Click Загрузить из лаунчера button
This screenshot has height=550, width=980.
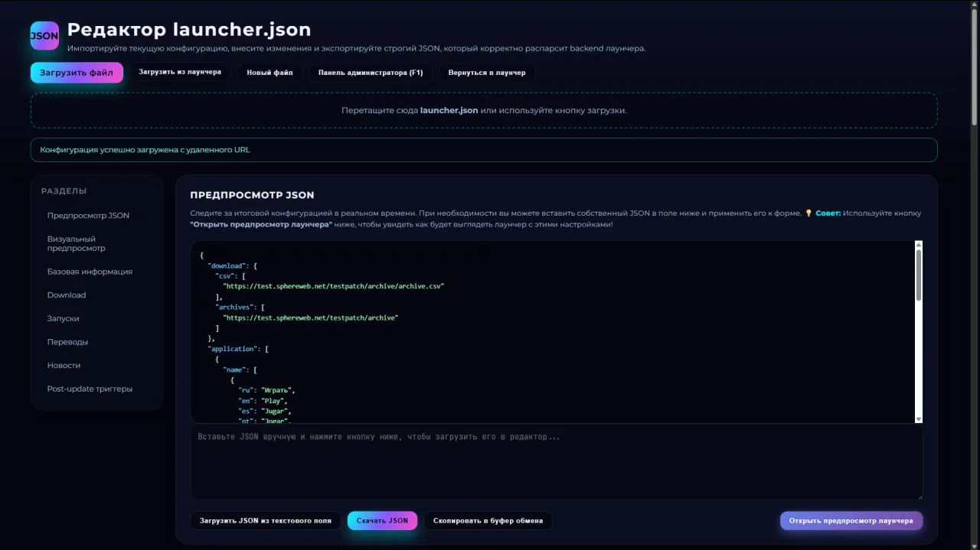coord(180,73)
